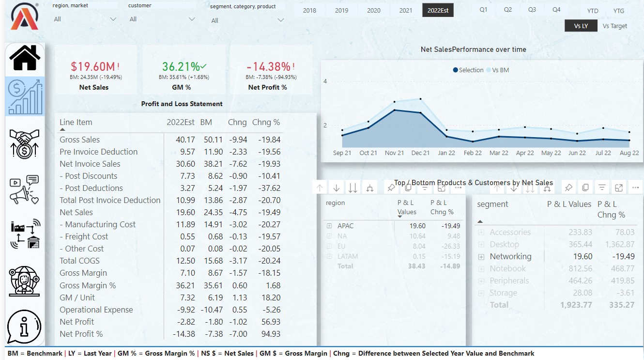Enter focus mode on segment table
Viewport: 644px width, 360px height.
[x=619, y=188]
